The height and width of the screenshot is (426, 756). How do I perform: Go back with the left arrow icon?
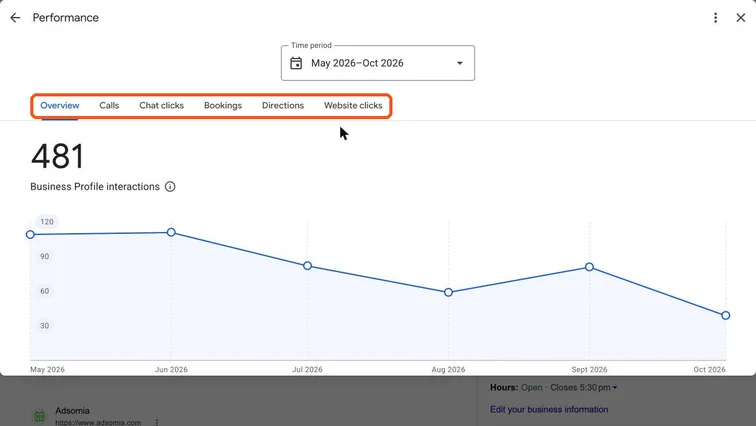tap(15, 18)
